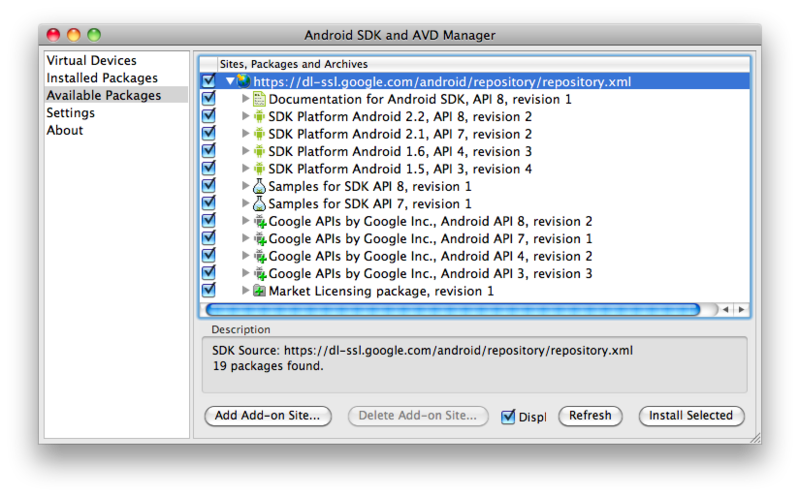Click add-on icon for Google APIs API 8
Image resolution: width=800 pixels, height=497 pixels.
(260, 221)
